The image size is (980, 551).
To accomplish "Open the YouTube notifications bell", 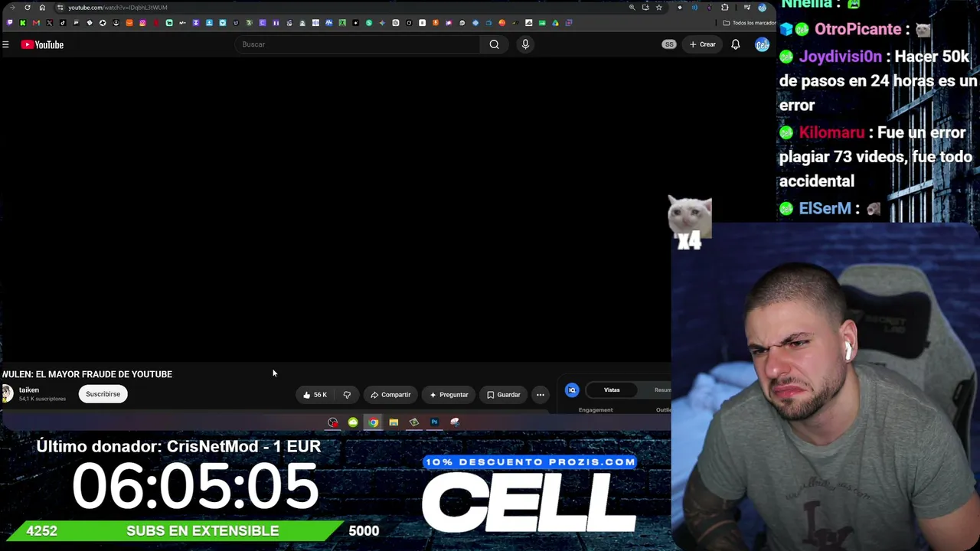I will coord(735,44).
